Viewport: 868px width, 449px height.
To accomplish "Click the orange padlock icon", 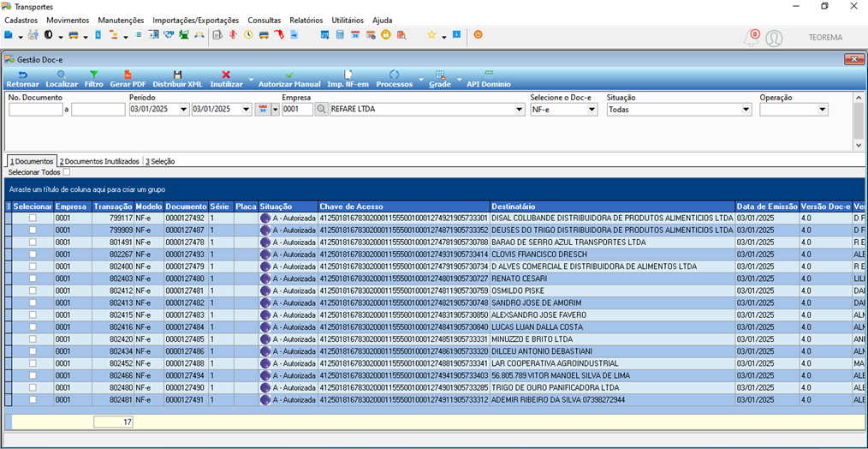I will 386,35.
